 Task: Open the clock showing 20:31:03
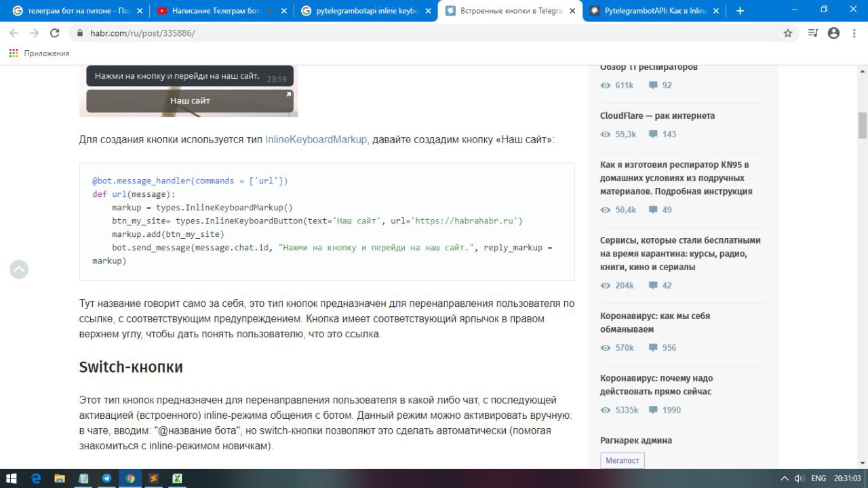click(848, 478)
